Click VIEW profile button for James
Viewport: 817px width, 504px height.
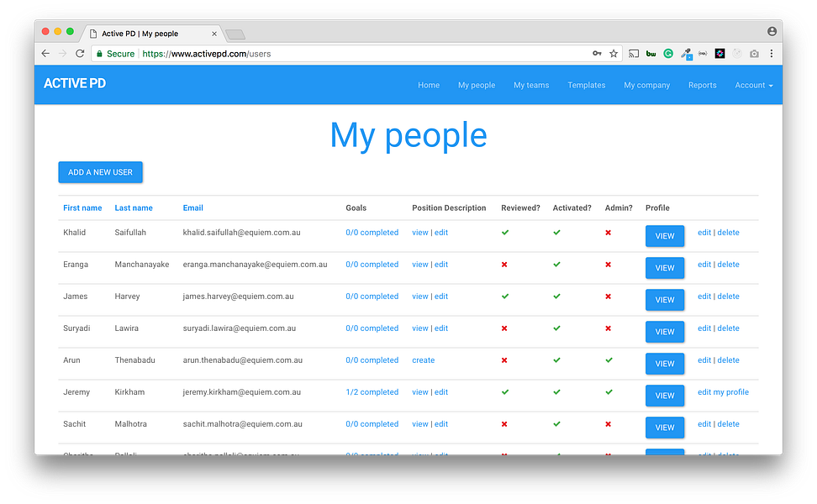pos(665,300)
